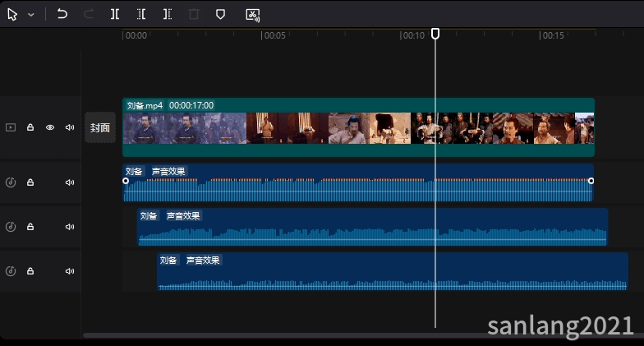Image resolution: width=644 pixels, height=346 pixels.
Task: Split the clip at the playhead
Action: pos(115,15)
